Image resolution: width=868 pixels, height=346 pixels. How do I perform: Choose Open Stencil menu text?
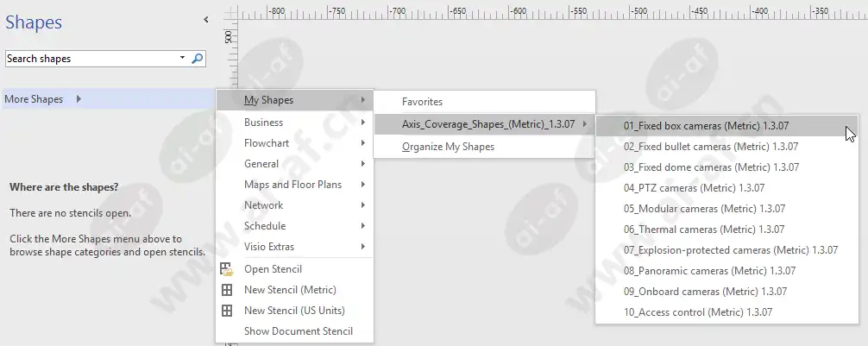pos(273,269)
